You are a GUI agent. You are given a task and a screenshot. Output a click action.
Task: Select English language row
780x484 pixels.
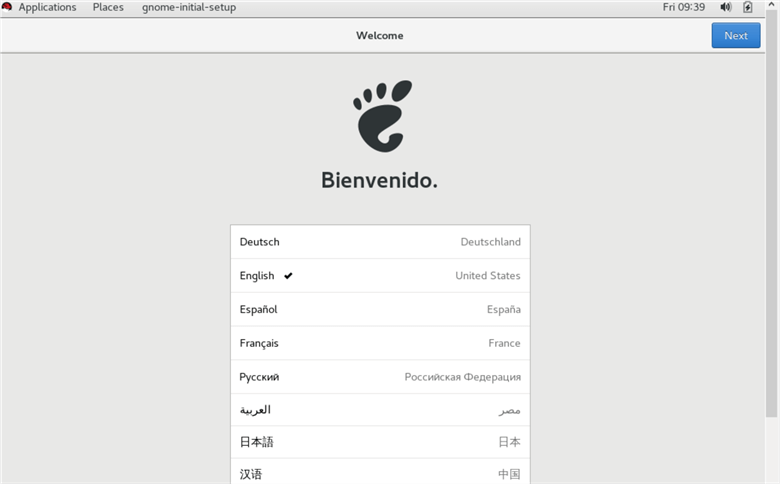(x=380, y=276)
